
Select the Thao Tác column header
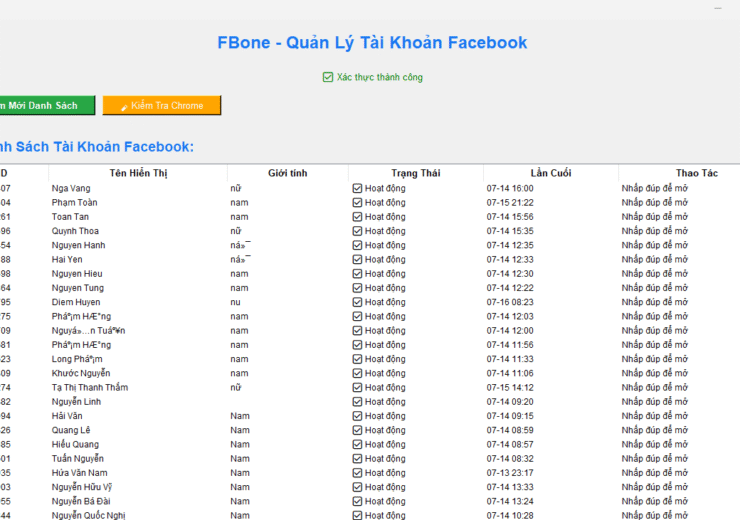pyautogui.click(x=696, y=173)
